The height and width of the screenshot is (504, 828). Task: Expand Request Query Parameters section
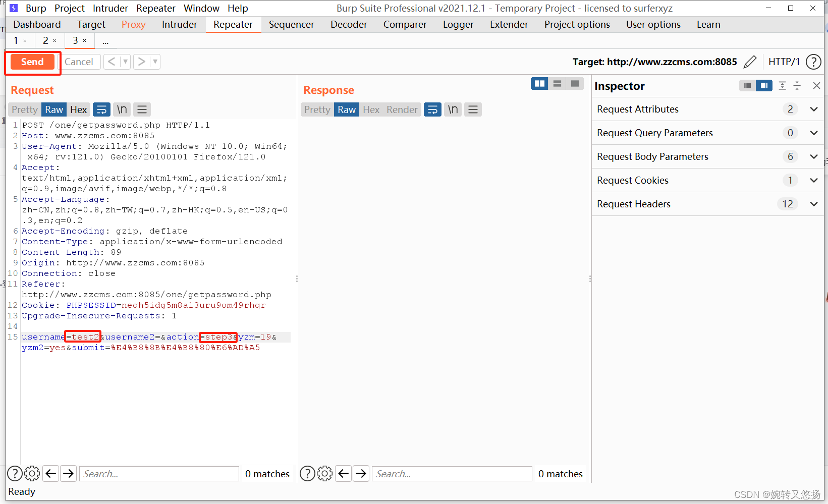coord(708,133)
